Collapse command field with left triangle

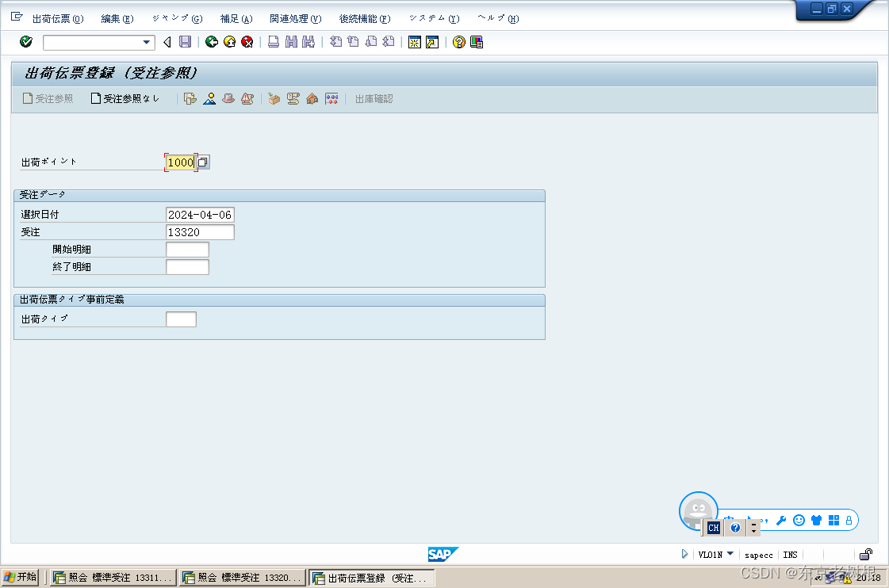point(167,42)
